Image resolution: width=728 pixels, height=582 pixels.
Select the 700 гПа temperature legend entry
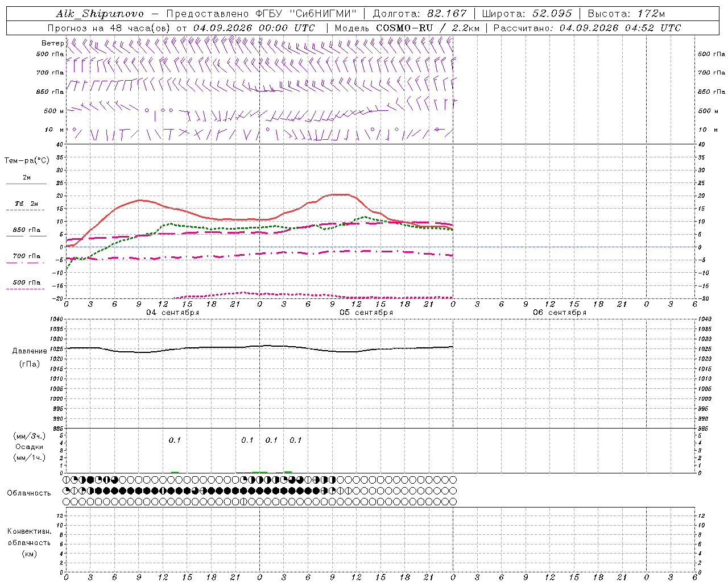click(x=26, y=258)
